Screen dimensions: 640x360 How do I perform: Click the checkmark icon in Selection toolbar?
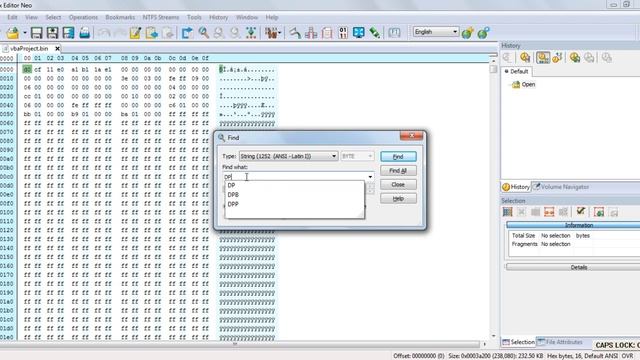580,211
